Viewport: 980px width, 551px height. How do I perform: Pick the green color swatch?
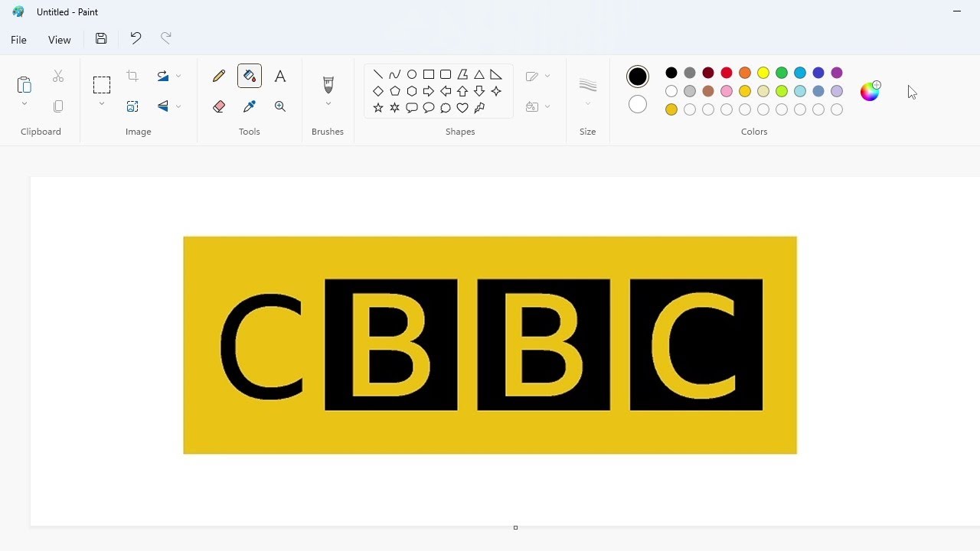pyautogui.click(x=782, y=73)
